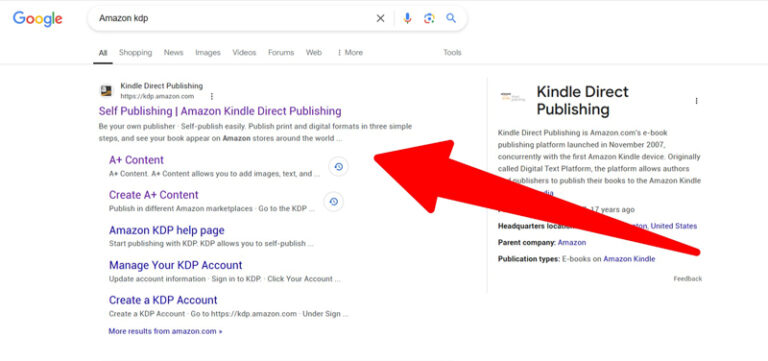The height and width of the screenshot is (361, 768).
Task: Submit search with magnifier icon
Action: coord(451,19)
